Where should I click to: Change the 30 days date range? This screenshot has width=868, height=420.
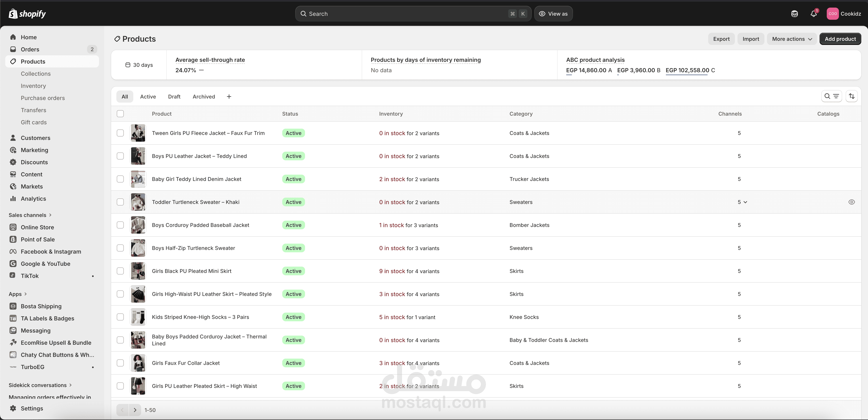(139, 65)
